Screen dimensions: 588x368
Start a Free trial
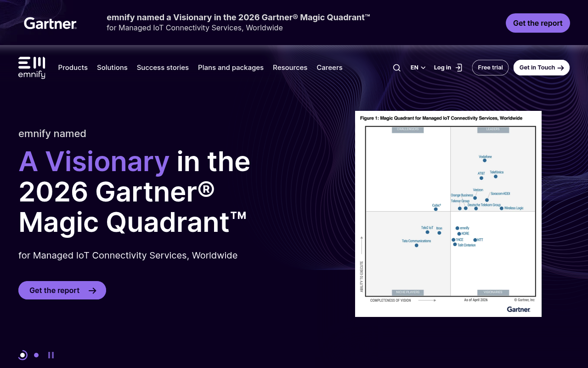pos(490,68)
